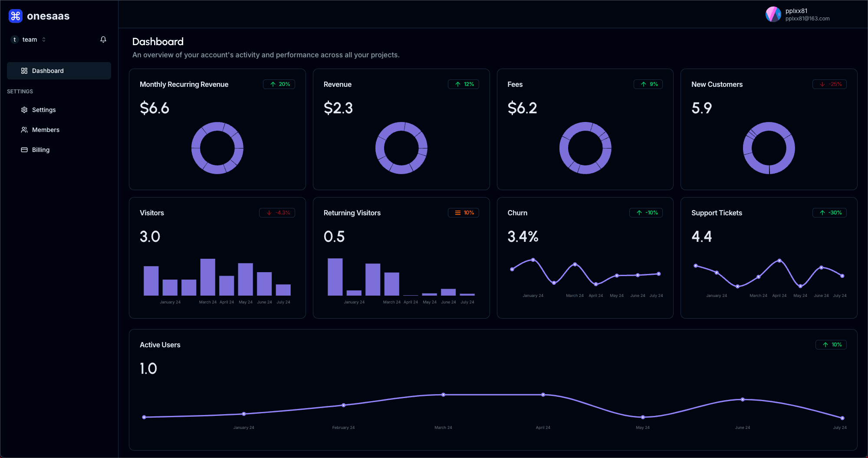Click the Dashboard page heading
The width and height of the screenshot is (868, 458).
[158, 42]
